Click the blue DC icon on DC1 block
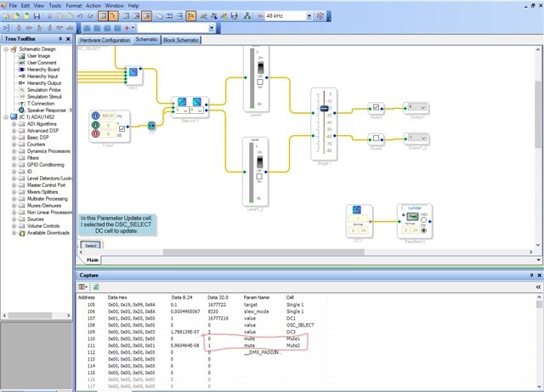This screenshot has width=544, height=392. click(357, 209)
